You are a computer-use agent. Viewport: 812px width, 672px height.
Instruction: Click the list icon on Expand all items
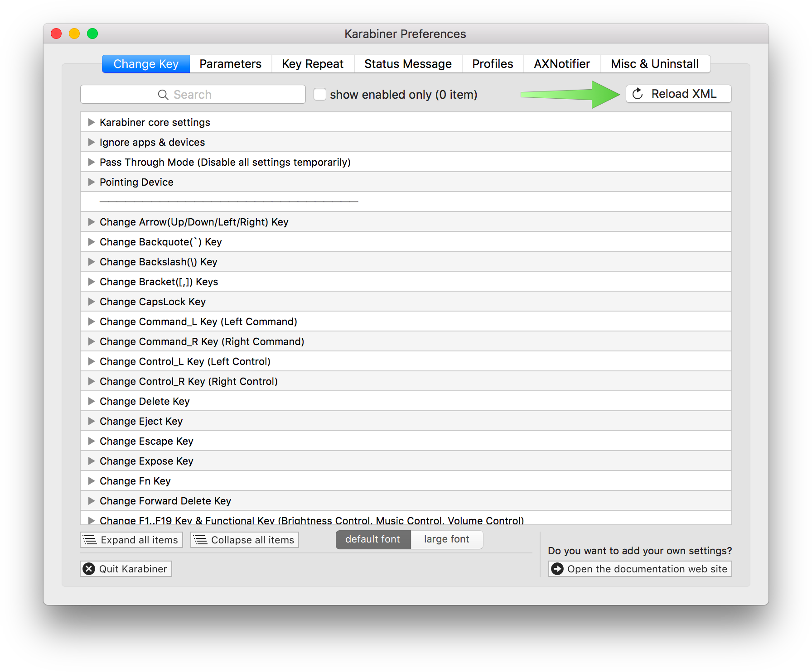pyautogui.click(x=90, y=540)
